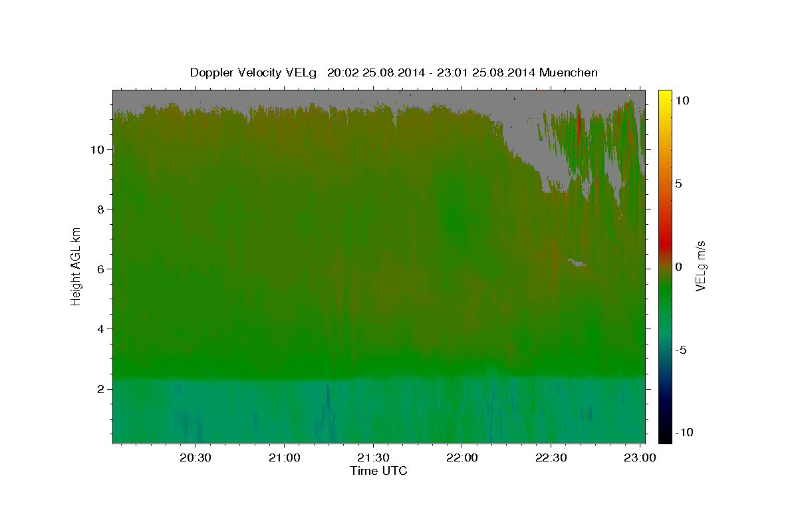Viewport: 798px width, 532px height.
Task: Click the yellow top of the colorbar
Action: click(665, 96)
